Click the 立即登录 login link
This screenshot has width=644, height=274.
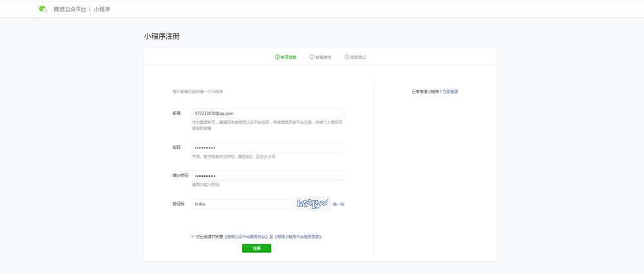click(451, 92)
